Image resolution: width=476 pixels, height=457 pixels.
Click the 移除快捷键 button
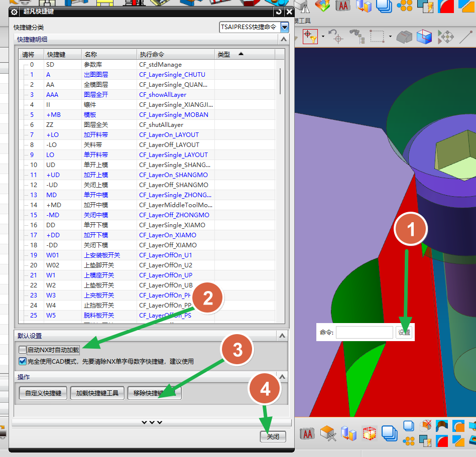point(155,393)
